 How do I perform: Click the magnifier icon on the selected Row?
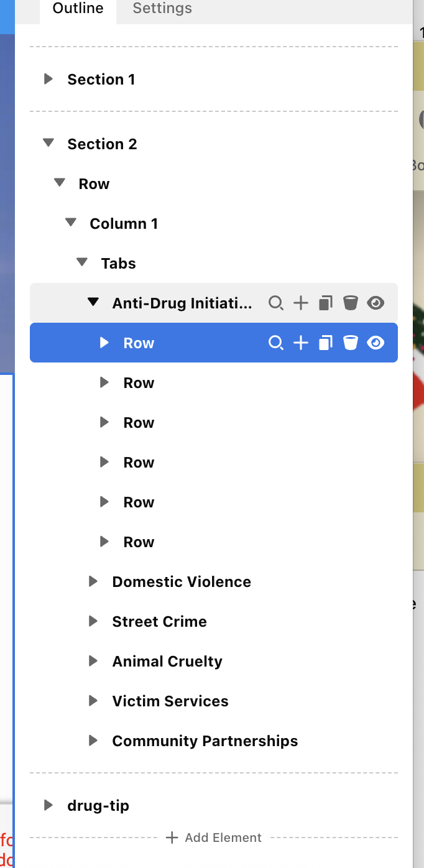click(275, 343)
